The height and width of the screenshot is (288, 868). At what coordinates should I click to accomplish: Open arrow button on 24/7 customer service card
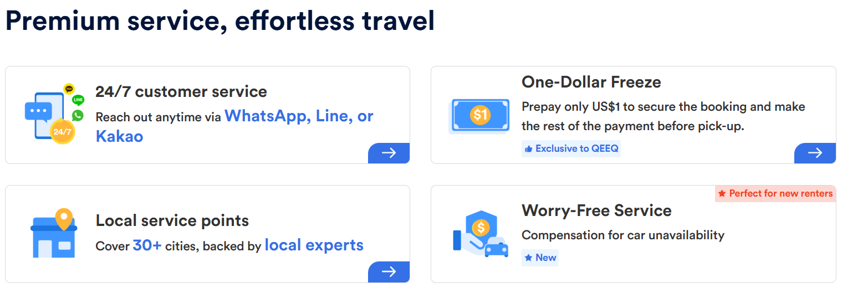click(x=389, y=153)
